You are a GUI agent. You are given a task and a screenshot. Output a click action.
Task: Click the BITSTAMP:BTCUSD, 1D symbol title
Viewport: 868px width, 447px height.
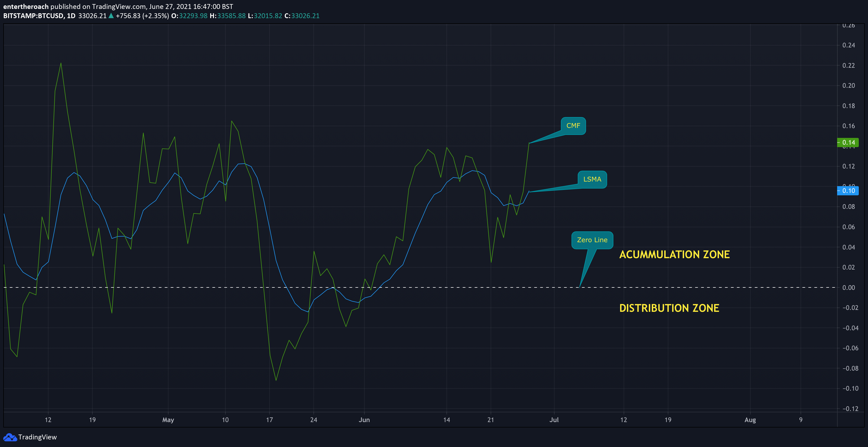(x=40, y=16)
